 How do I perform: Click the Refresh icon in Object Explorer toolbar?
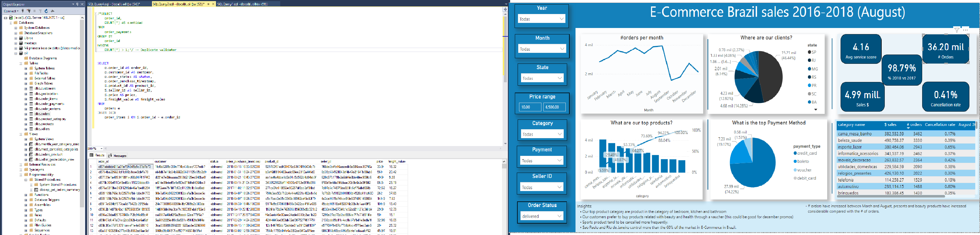tap(46, 11)
